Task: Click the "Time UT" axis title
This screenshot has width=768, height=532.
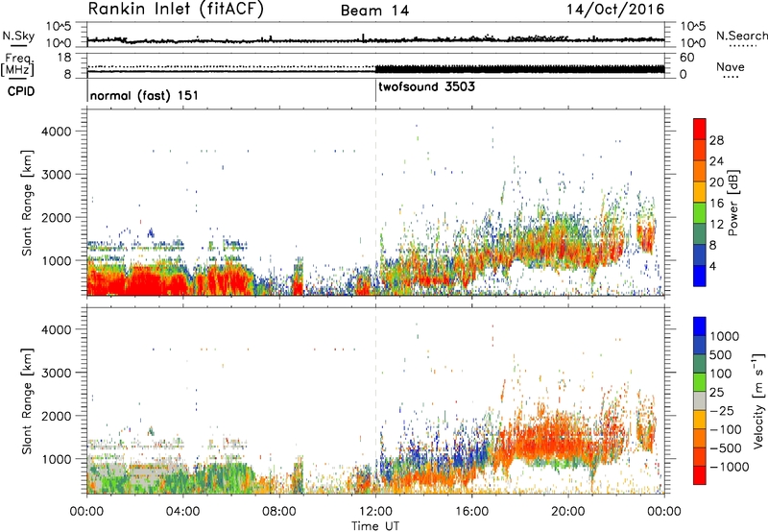Action: [x=375, y=526]
